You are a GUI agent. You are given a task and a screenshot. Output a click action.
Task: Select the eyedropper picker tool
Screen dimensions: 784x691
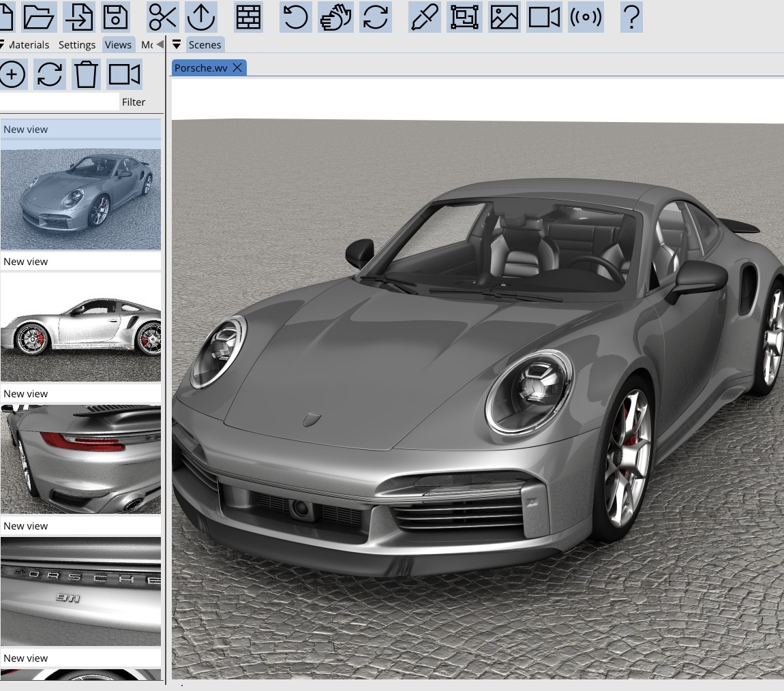(x=424, y=17)
